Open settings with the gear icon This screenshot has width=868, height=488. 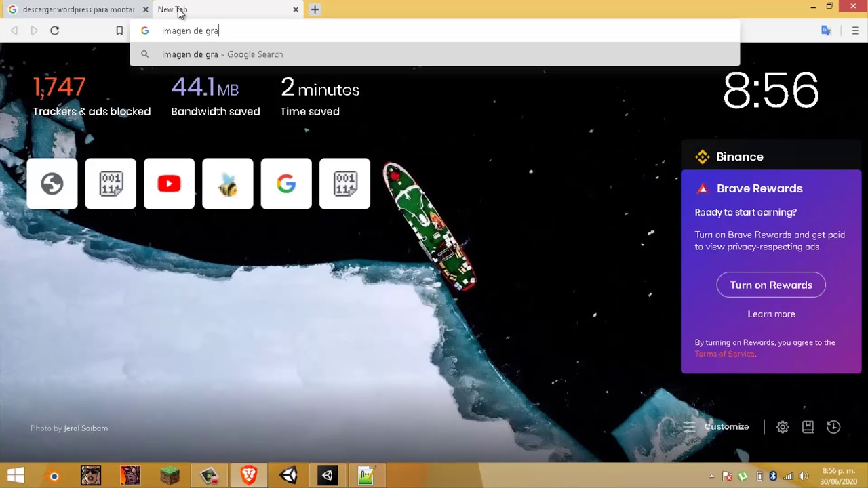coord(783,427)
